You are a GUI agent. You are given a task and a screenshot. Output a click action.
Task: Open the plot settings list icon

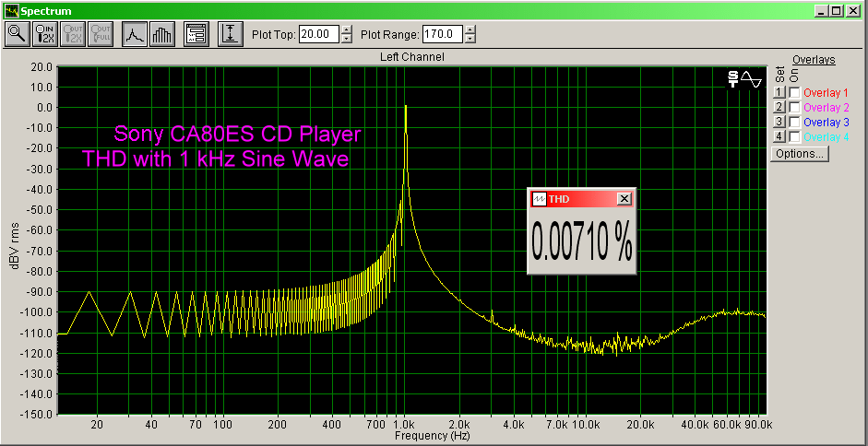(196, 34)
